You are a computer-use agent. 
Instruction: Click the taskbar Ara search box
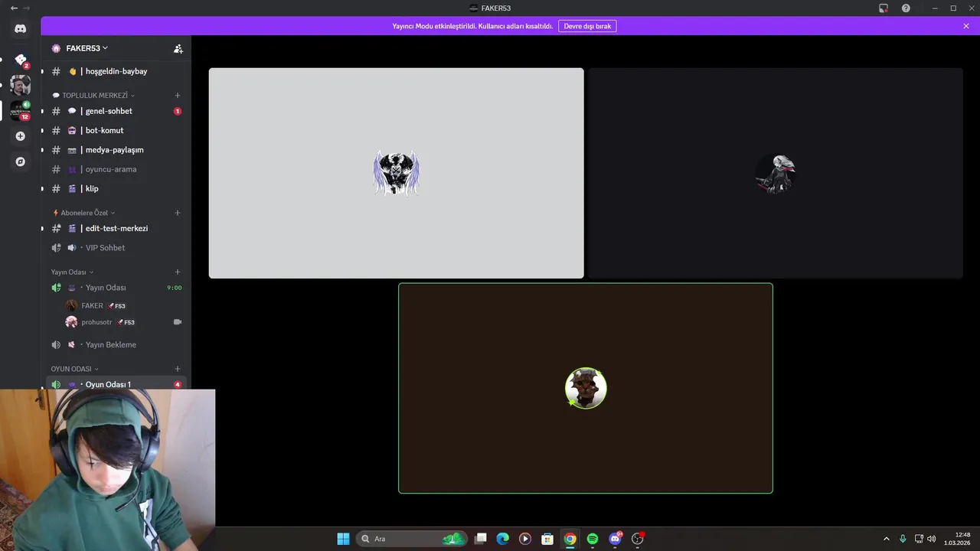412,539
